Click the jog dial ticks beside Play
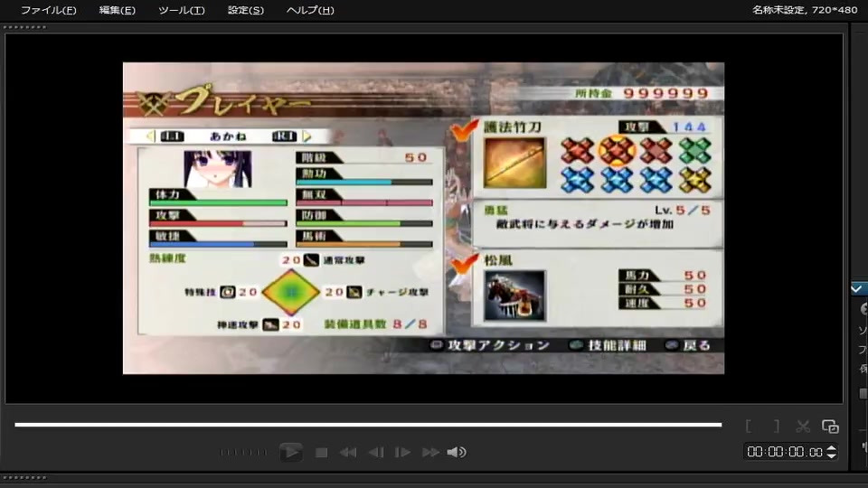The height and width of the screenshot is (488, 868). coord(243,452)
